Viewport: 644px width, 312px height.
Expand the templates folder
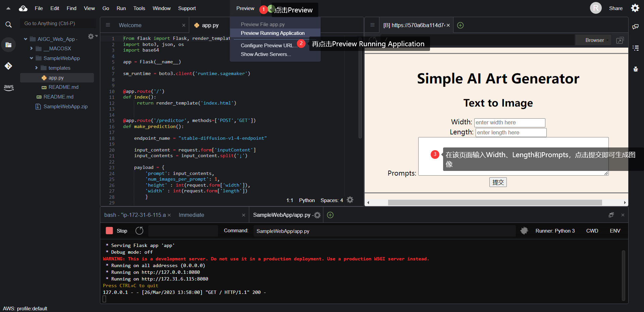[x=37, y=68]
